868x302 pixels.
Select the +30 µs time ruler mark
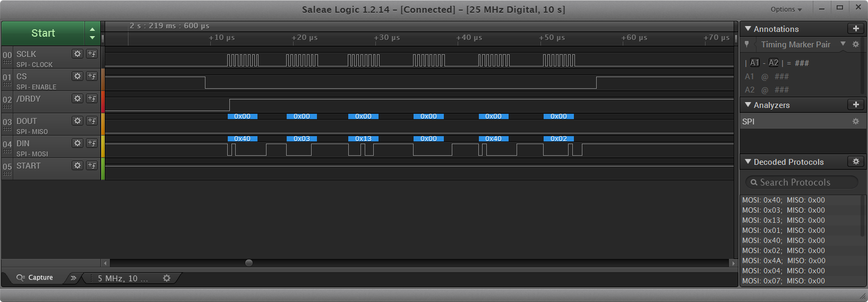pos(386,38)
